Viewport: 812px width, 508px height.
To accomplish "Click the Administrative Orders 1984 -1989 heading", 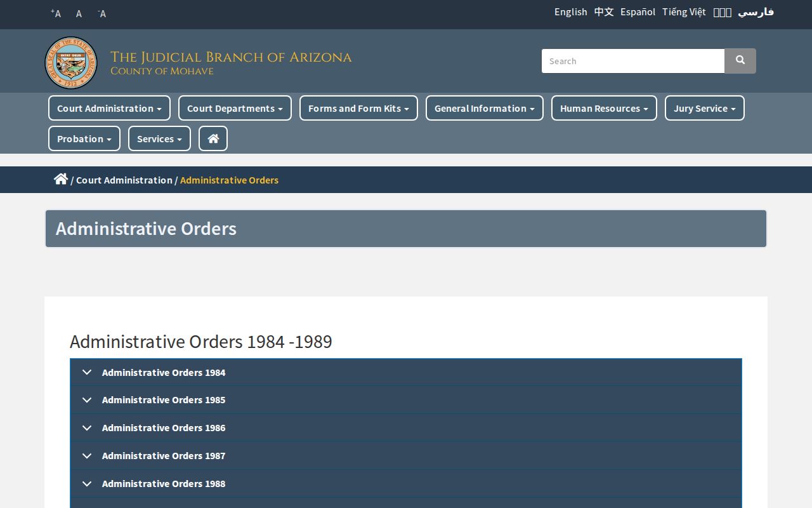I will (x=201, y=341).
